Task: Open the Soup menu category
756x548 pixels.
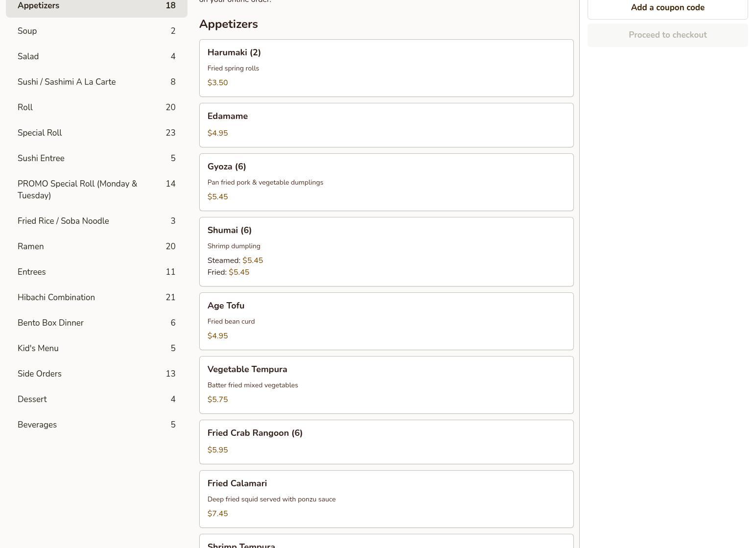Action: (x=96, y=31)
